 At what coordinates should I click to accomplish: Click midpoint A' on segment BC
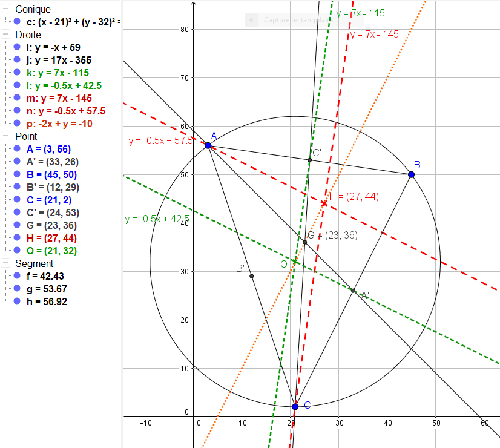pos(354,291)
